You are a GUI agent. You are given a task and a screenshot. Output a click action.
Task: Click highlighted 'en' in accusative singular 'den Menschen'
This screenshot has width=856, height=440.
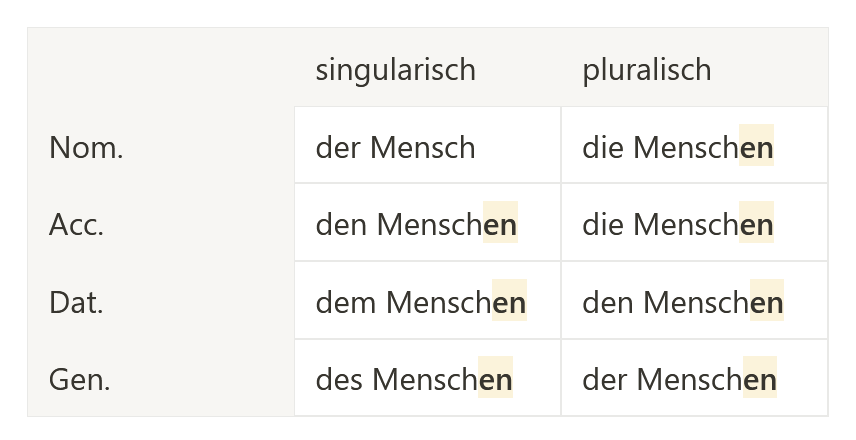tap(501, 222)
